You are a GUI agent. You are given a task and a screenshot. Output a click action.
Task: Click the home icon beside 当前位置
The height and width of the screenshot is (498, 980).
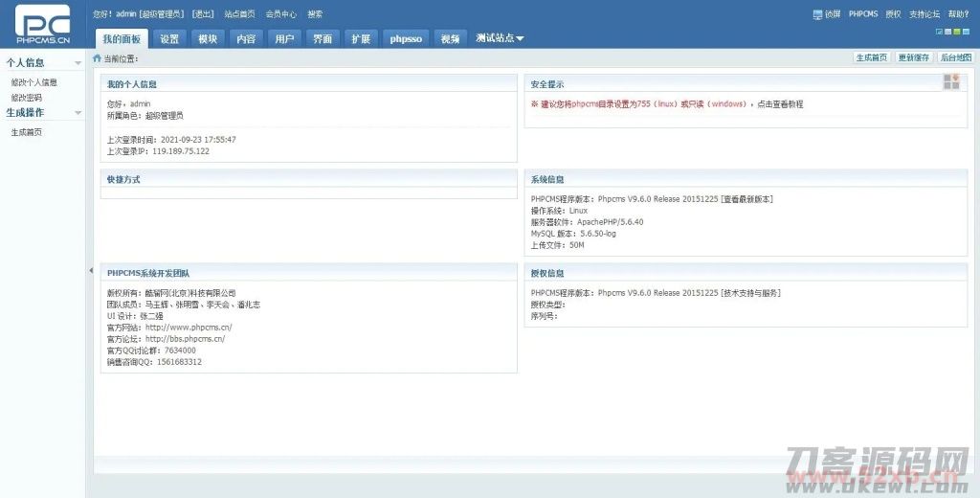point(97,58)
